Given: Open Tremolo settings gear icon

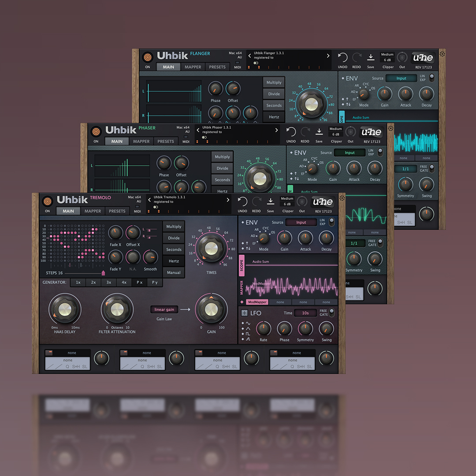Looking at the screenshot, I should point(342,198).
